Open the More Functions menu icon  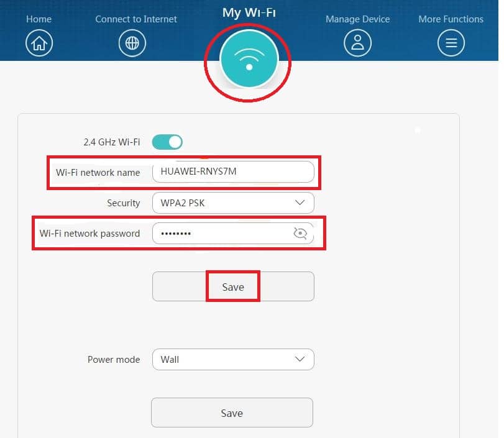click(451, 43)
